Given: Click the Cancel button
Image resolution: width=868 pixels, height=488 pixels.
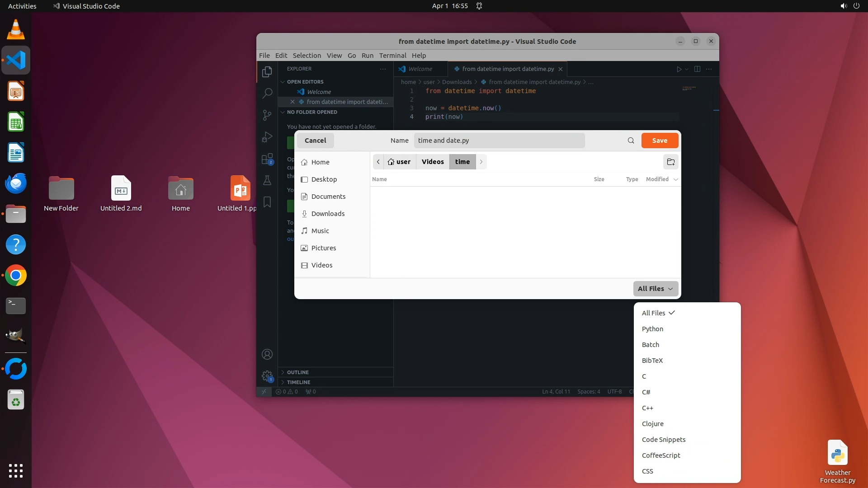Looking at the screenshot, I should 315,141.
